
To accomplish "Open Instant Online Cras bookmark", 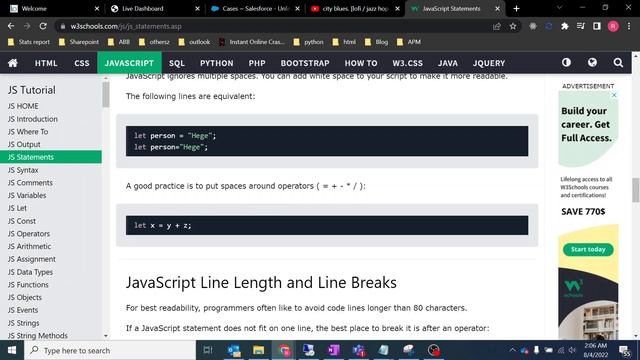I will point(252,42).
